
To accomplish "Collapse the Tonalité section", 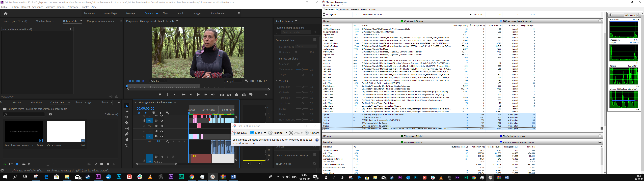I will 277,81.
